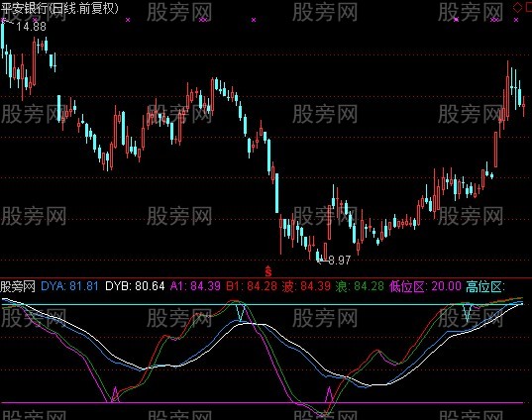Click the 14.88 high price label
532x420 pixels.
click(x=31, y=27)
